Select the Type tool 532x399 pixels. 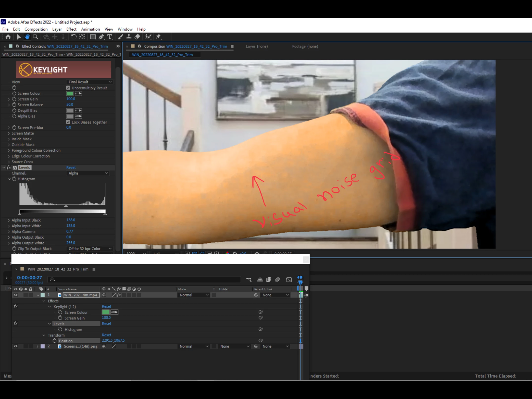point(110,37)
